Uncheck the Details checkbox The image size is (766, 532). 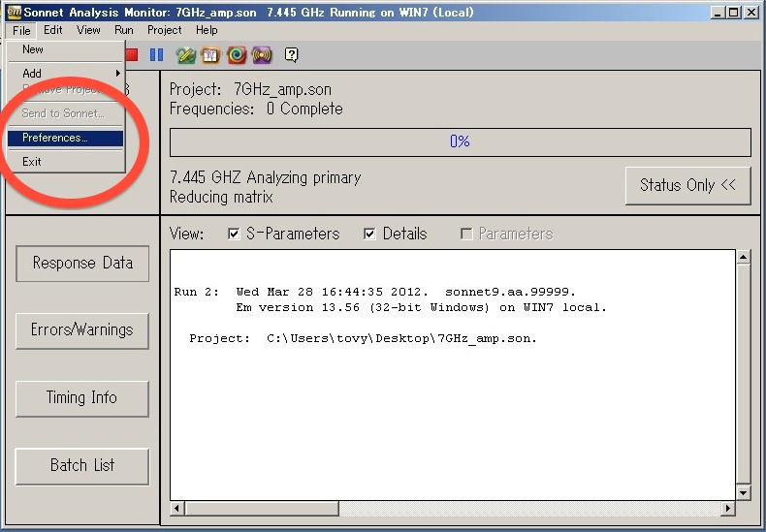[x=369, y=235]
